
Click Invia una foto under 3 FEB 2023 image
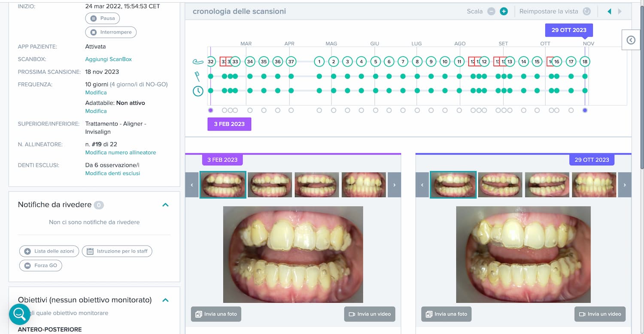[216, 314]
